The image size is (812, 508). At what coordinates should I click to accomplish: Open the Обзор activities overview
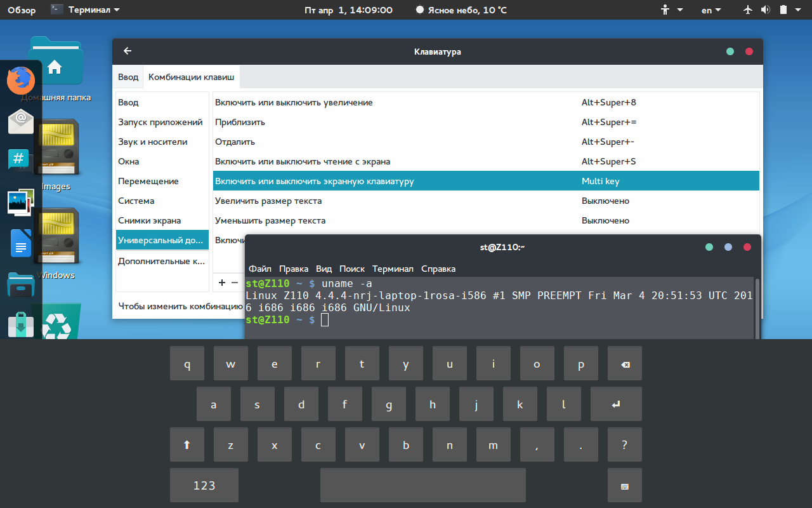[22, 10]
